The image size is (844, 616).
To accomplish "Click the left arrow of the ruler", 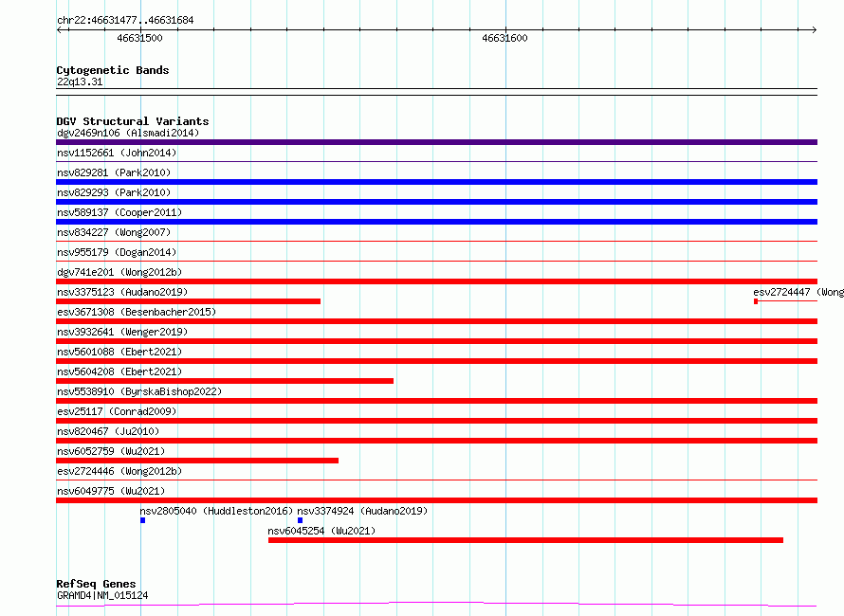I will click(60, 30).
